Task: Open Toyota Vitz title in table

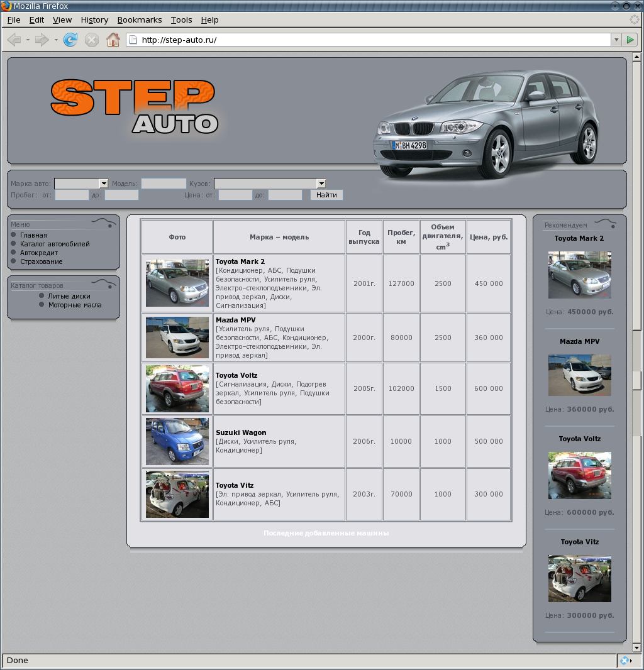Action: tap(235, 485)
